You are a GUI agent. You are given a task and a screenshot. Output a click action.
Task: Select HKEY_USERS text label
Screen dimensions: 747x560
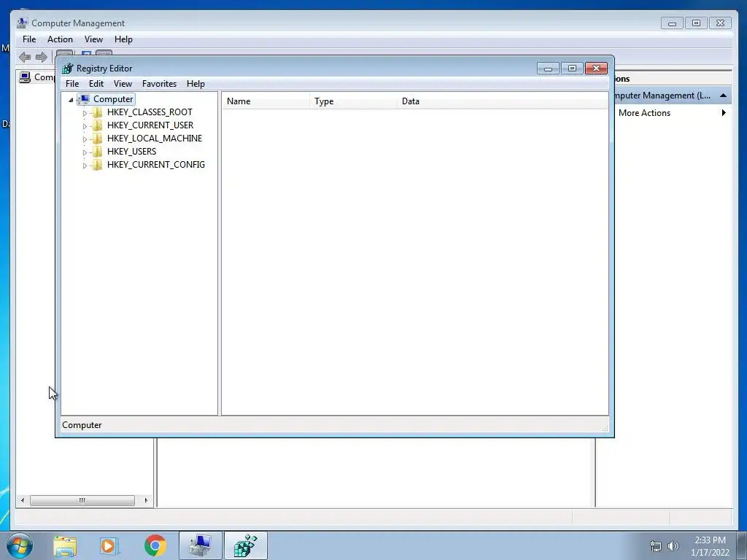point(131,152)
